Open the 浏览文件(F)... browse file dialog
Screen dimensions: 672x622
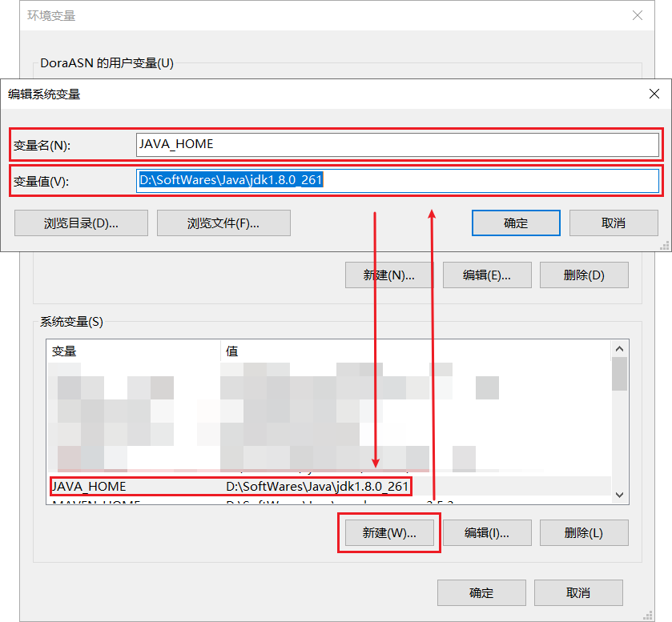point(223,223)
